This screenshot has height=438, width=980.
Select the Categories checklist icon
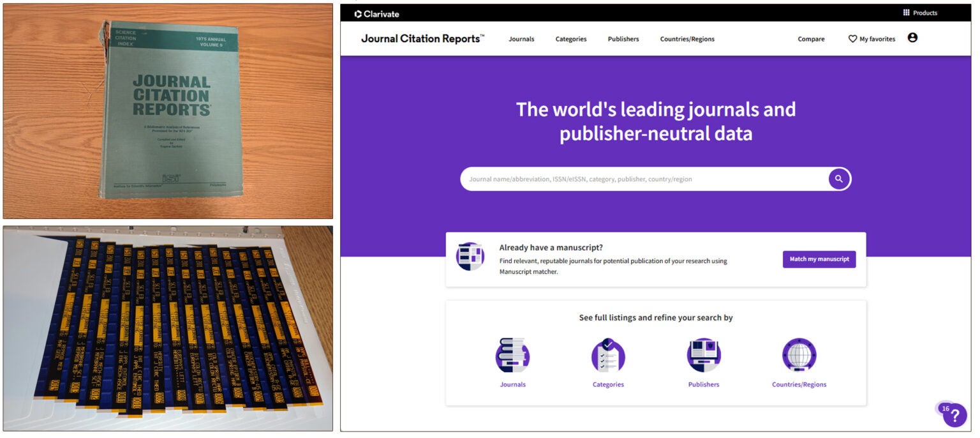pos(607,356)
